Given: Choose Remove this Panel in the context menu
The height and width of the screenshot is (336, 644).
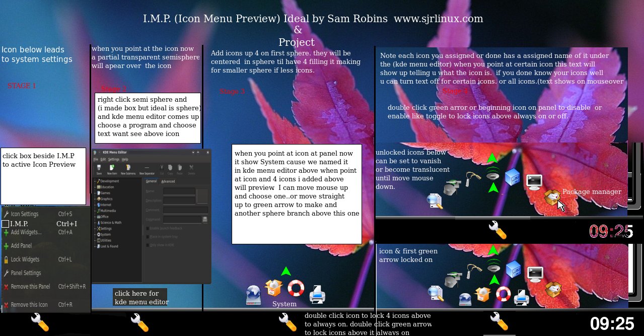Looking at the screenshot, I should (x=45, y=287).
